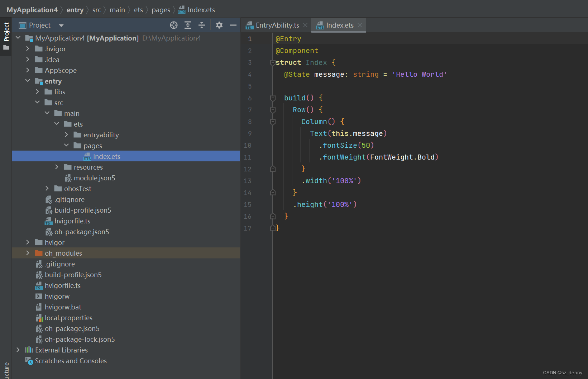Click the hvigorw.bat file icon
Image resolution: width=588 pixels, height=379 pixels.
click(x=39, y=307)
